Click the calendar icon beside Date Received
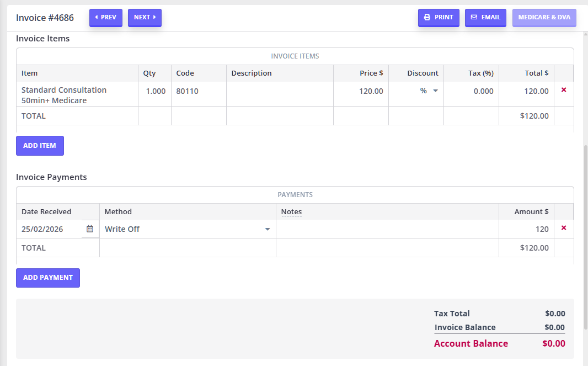This screenshot has width=588, height=366. pos(90,229)
